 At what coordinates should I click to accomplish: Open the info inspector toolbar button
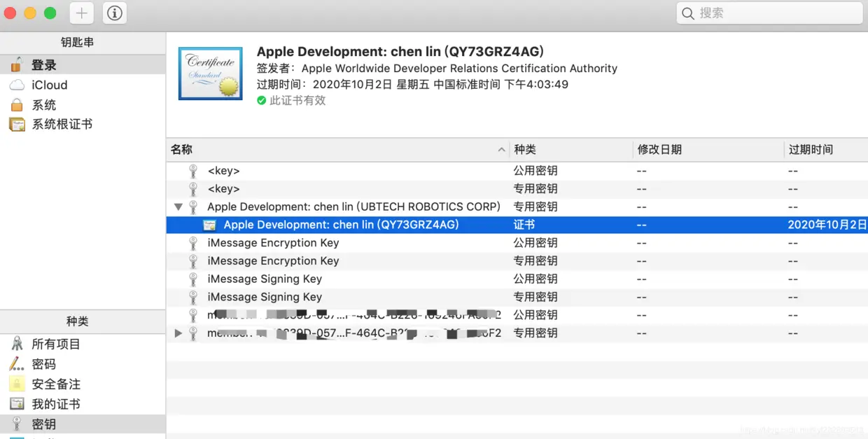[115, 13]
